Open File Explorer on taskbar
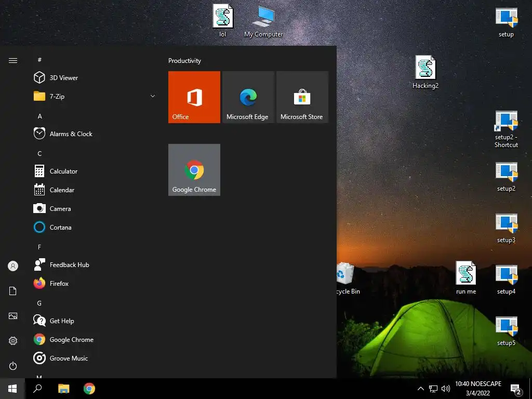 click(63, 389)
